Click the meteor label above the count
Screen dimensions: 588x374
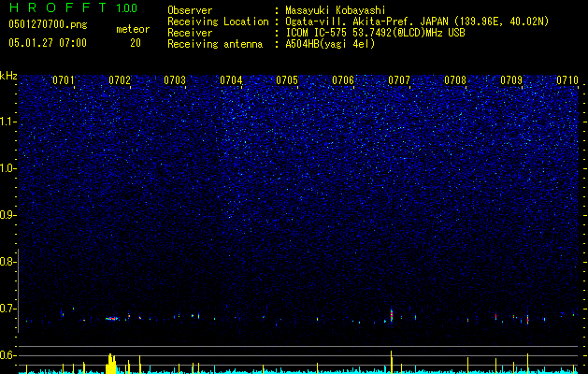133,29
